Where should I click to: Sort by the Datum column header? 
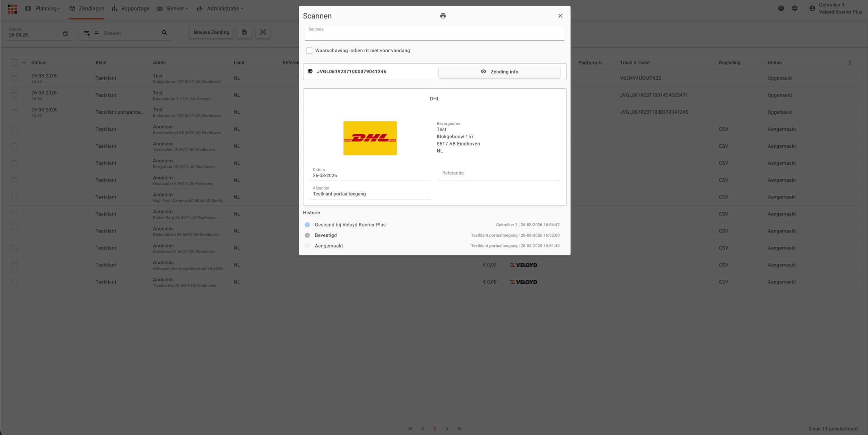coord(38,63)
